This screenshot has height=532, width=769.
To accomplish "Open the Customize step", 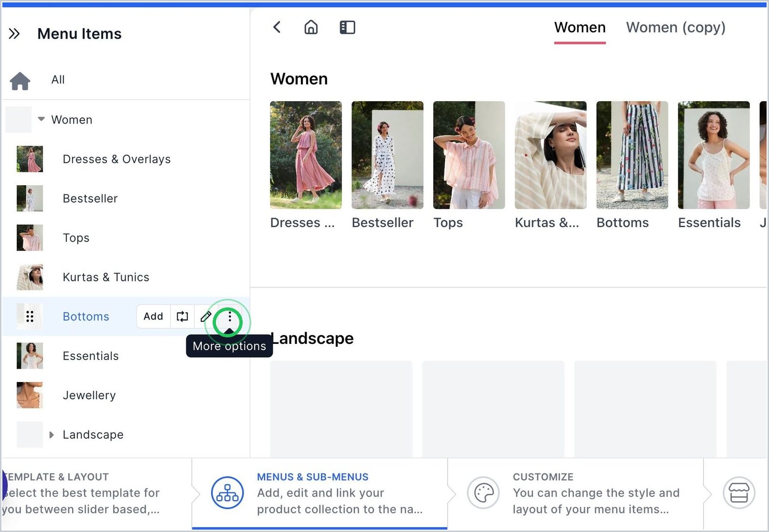I will point(576,493).
